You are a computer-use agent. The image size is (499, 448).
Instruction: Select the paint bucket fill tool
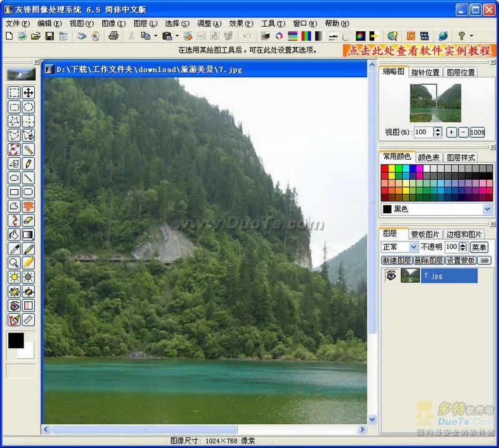pyautogui.click(x=14, y=235)
